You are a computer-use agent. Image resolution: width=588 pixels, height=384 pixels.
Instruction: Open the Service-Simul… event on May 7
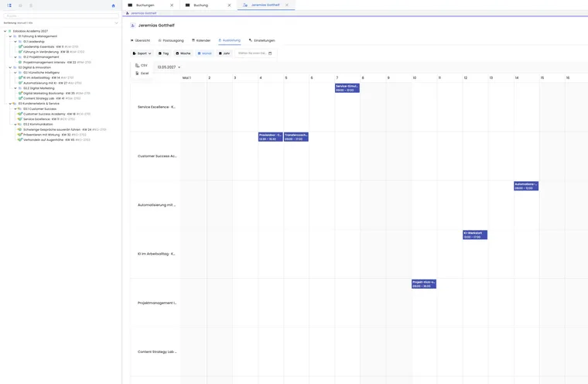(347, 87)
